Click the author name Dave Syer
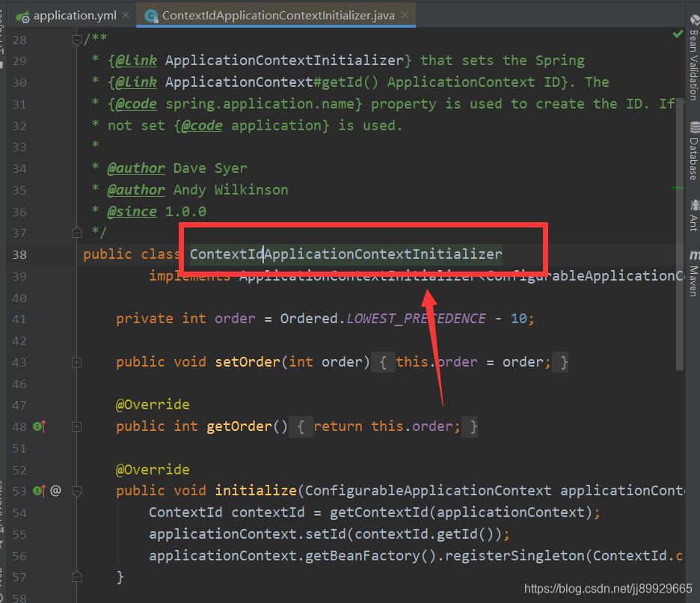Image resolution: width=700 pixels, height=603 pixels. tap(210, 168)
